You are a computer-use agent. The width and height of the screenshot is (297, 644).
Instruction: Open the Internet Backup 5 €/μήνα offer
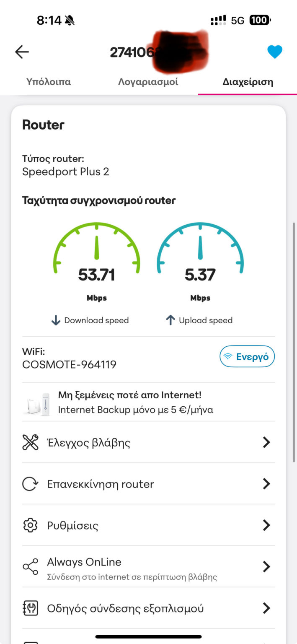click(136, 402)
